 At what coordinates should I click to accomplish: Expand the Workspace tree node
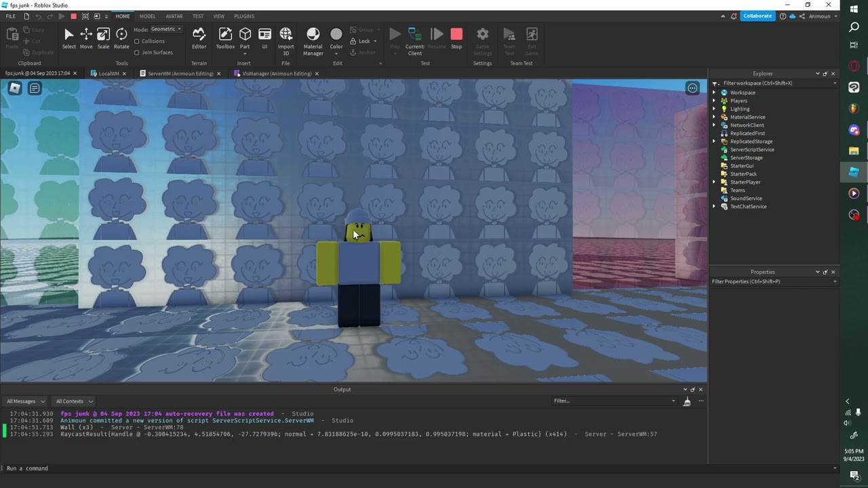[x=714, y=93]
